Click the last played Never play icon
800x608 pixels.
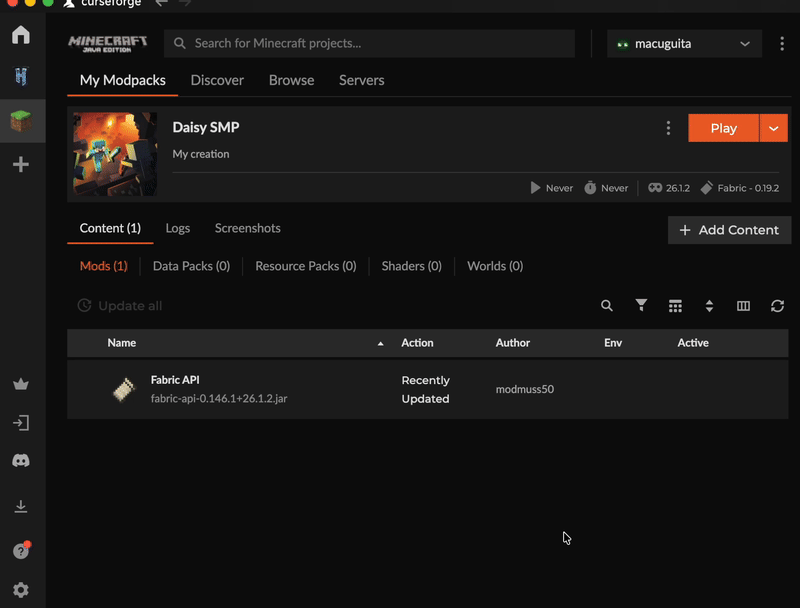[x=535, y=188]
